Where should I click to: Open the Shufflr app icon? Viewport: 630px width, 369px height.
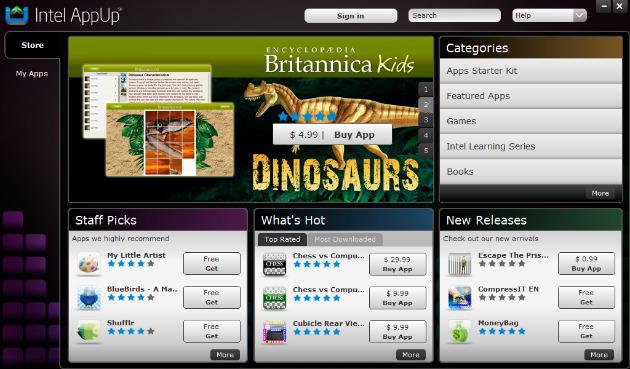pos(88,331)
